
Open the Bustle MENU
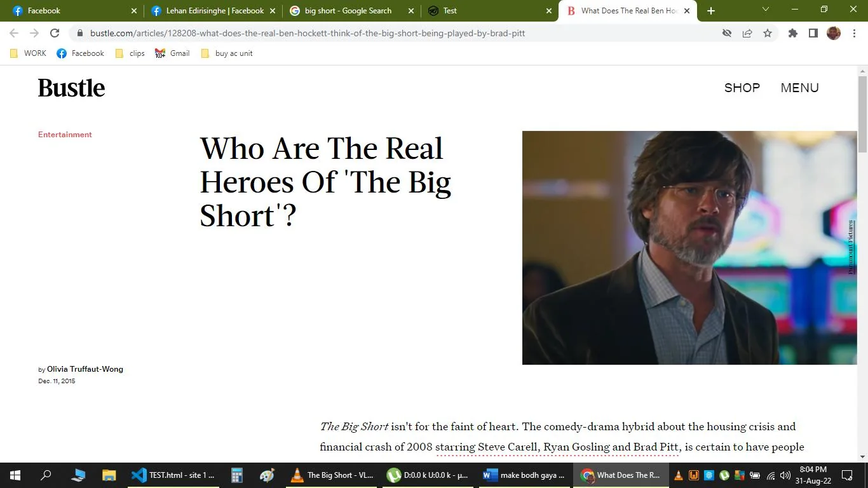[x=799, y=88]
